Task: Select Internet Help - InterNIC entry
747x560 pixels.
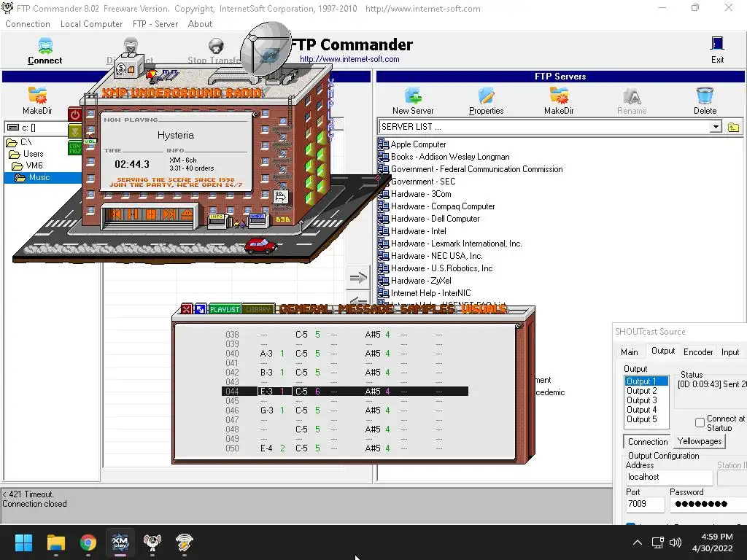Action: tap(425, 293)
